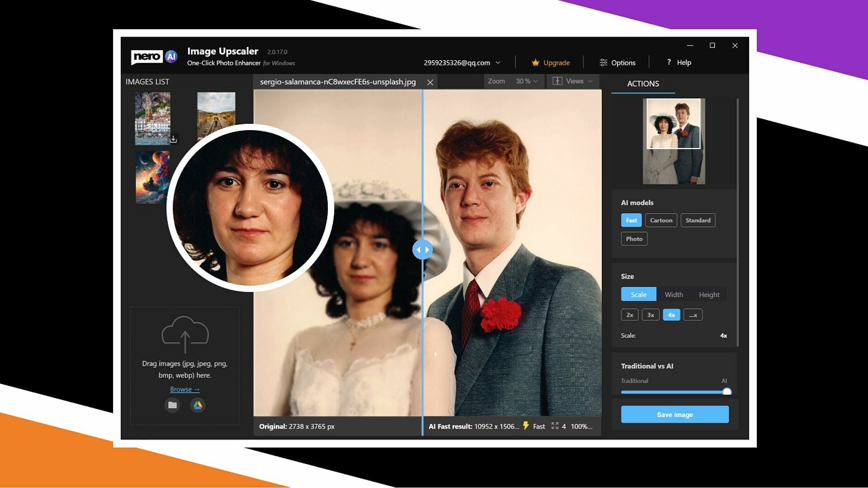Click the download icon on coastal thumbnail
868x488 pixels.
[173, 139]
